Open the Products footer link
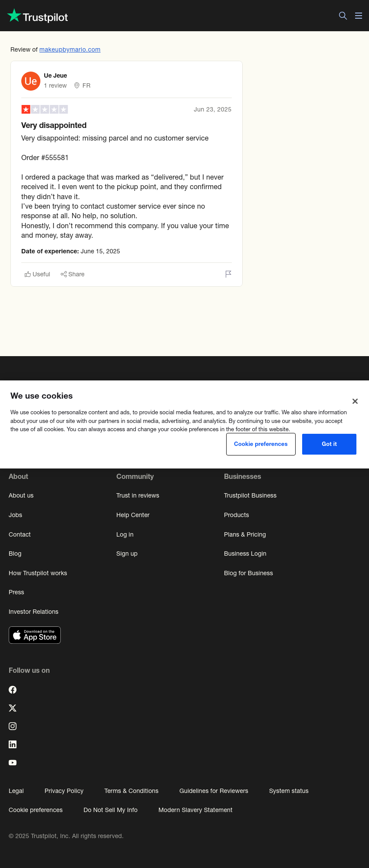Screen dimensions: 369x868 [x=237, y=515]
